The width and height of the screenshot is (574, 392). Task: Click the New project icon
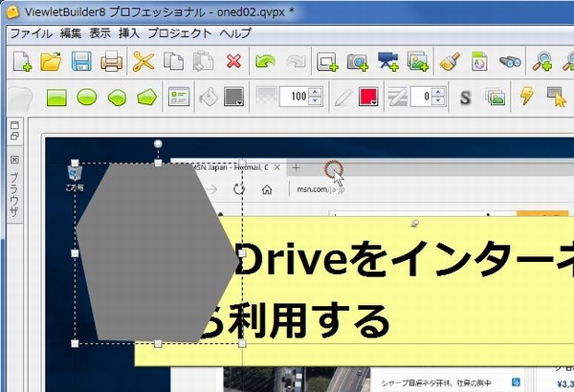coord(21,62)
